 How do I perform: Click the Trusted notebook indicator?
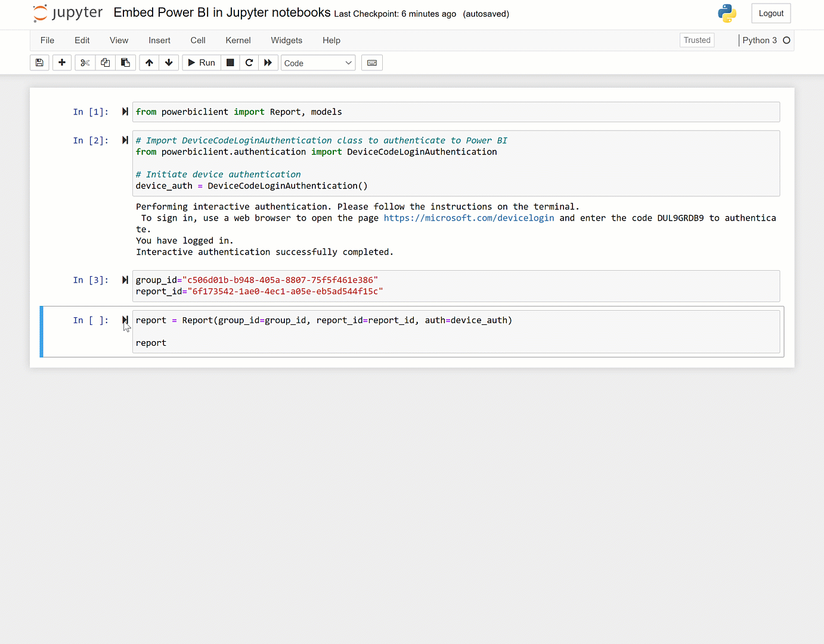[696, 40]
